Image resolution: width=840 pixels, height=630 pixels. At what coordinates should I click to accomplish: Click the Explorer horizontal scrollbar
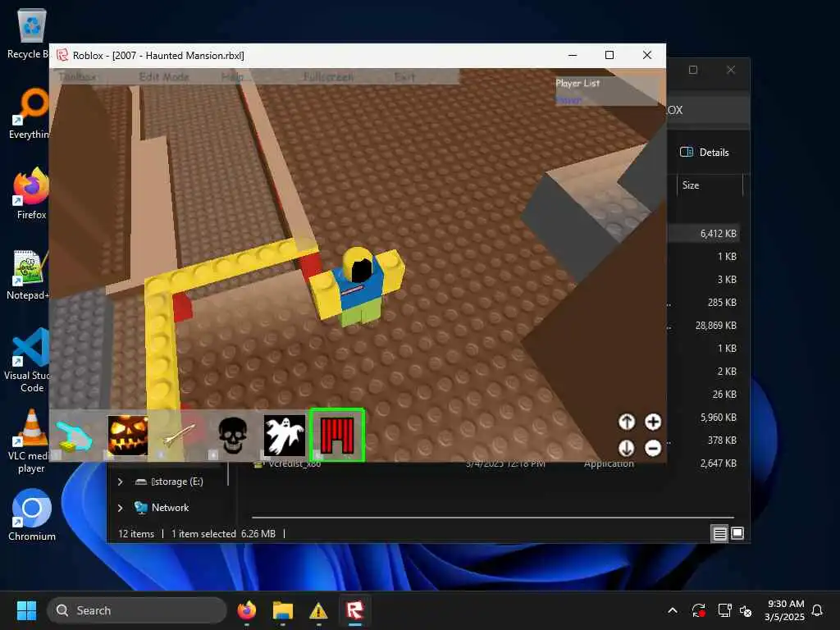click(x=492, y=518)
